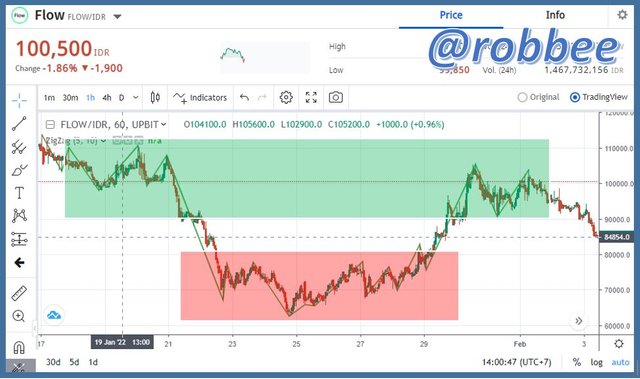
Task: Set interval to 1h
Action: click(x=90, y=98)
